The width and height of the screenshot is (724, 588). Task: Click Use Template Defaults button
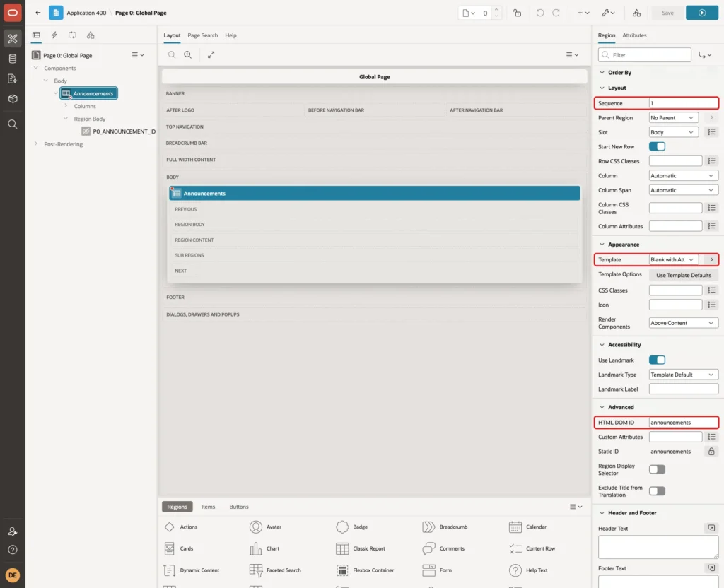tap(684, 275)
